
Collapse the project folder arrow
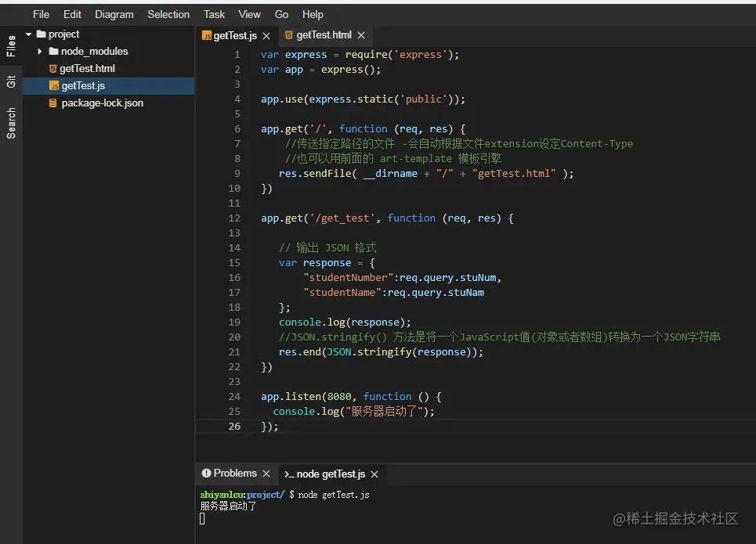tap(28, 34)
